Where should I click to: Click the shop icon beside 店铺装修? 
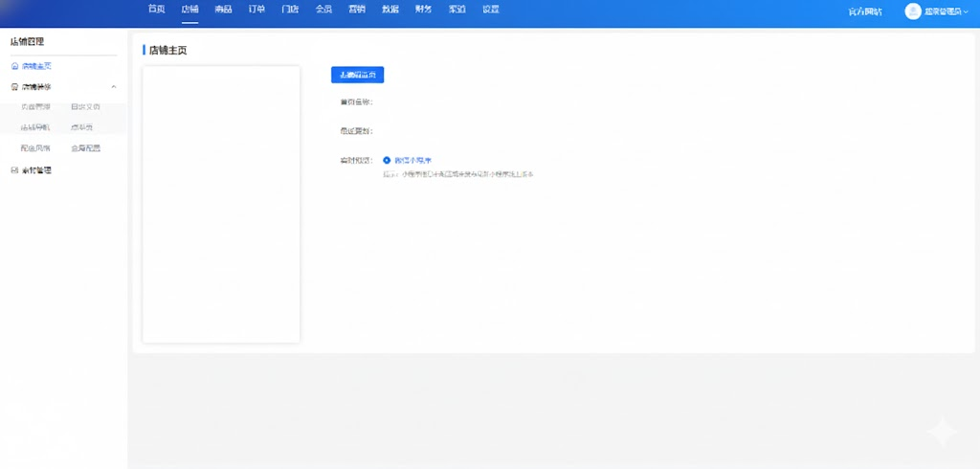pos(15,87)
